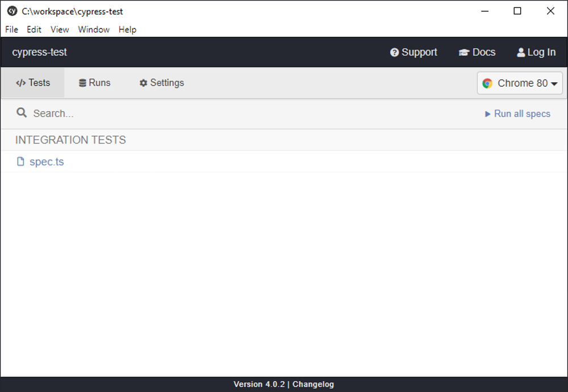This screenshot has height=392, width=568.
Task: Click the Cypress logo in title bar
Action: [12, 11]
